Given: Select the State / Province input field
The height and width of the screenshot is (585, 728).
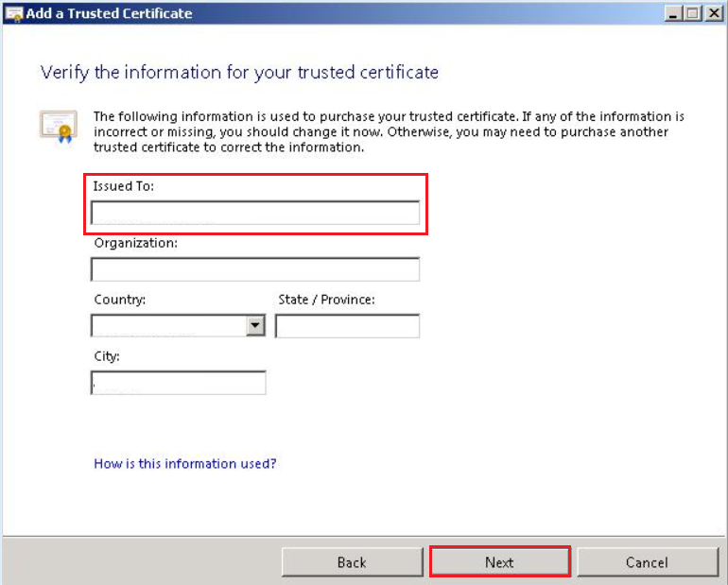Looking at the screenshot, I should pyautogui.click(x=347, y=326).
